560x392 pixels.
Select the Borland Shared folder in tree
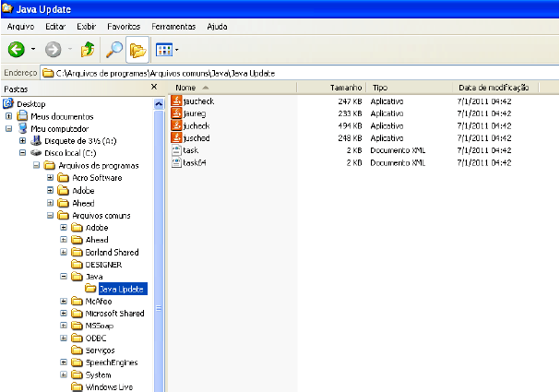(112, 252)
